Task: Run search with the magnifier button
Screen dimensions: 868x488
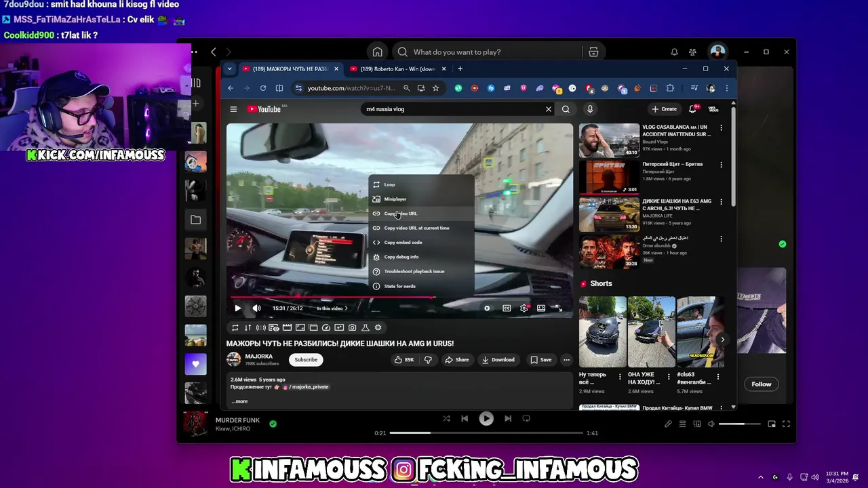Action: [x=566, y=109]
